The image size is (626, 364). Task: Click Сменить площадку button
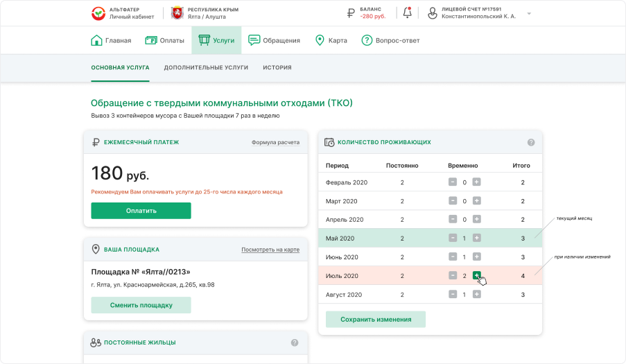click(x=141, y=305)
